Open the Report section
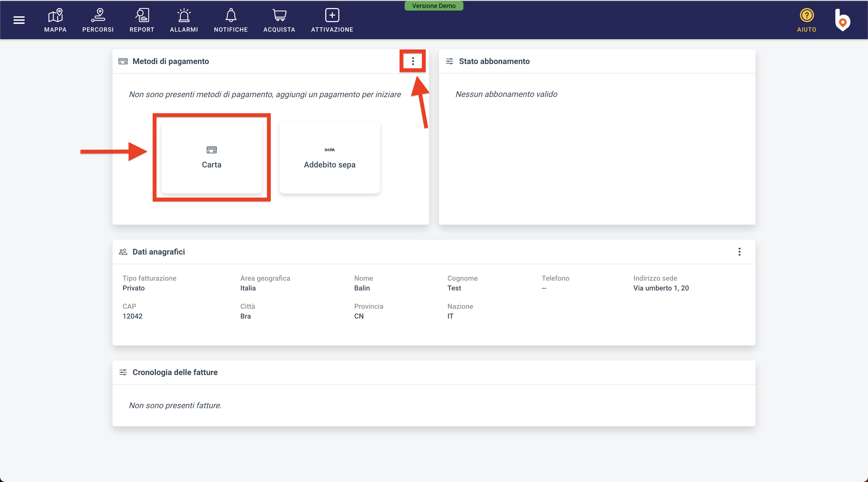Image resolution: width=868 pixels, height=482 pixels. click(x=142, y=20)
